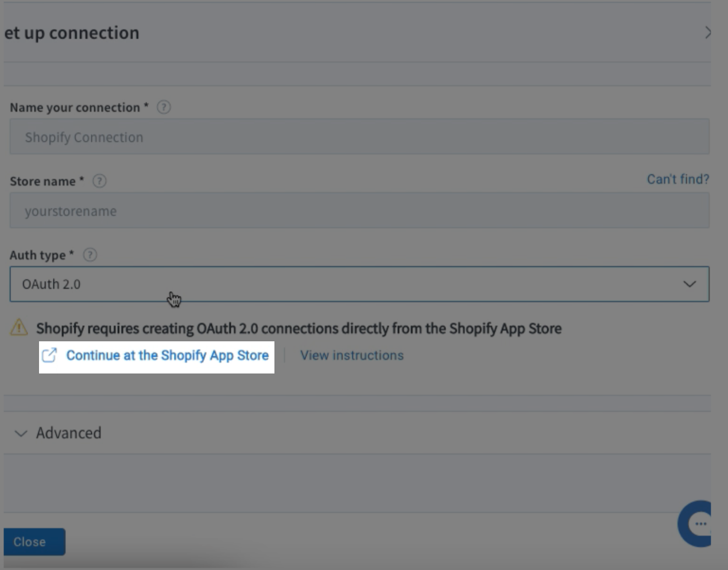This screenshot has width=728, height=570.
Task: Click the external-link icon before Continue at the Shopify App Store
Action: (x=49, y=355)
